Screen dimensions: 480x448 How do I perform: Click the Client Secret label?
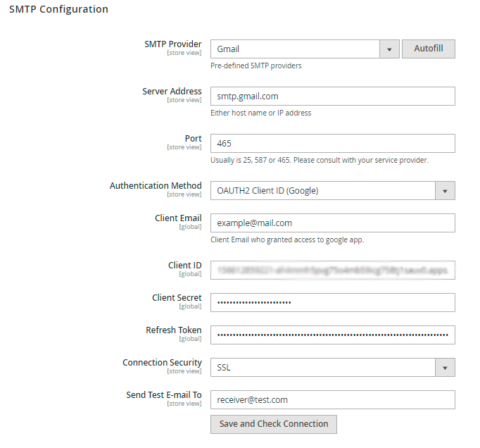[x=177, y=298]
